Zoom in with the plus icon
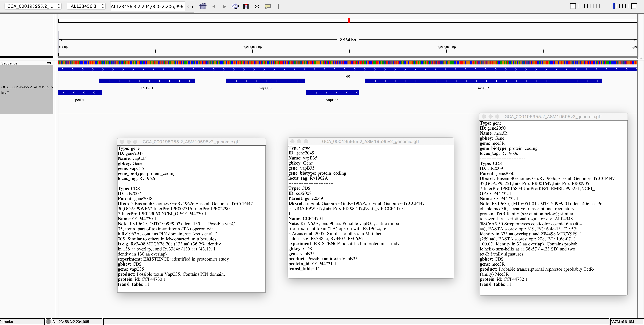 pyautogui.click(x=634, y=6)
